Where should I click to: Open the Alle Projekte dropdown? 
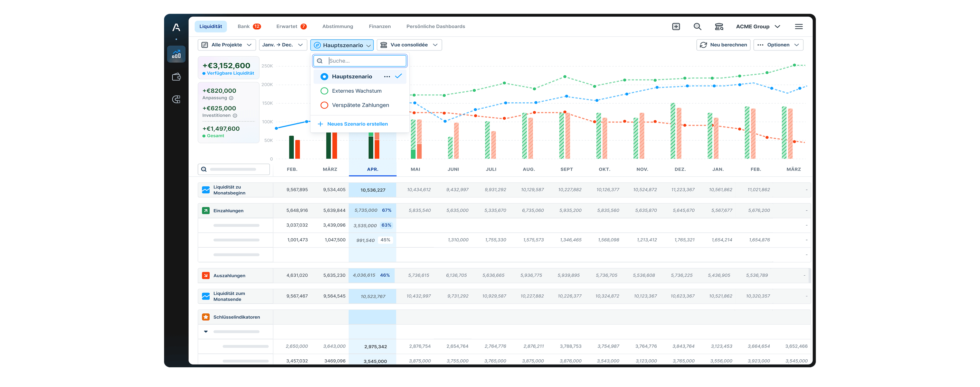(x=227, y=45)
